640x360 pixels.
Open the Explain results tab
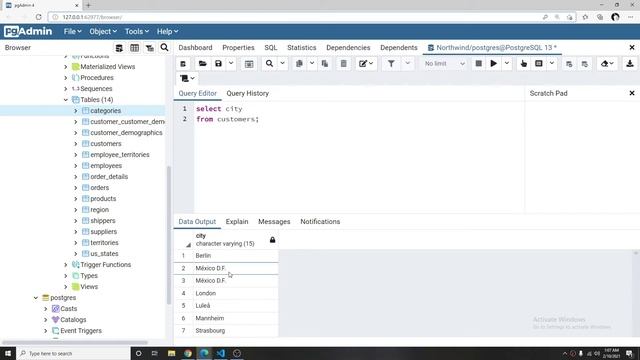(x=237, y=222)
